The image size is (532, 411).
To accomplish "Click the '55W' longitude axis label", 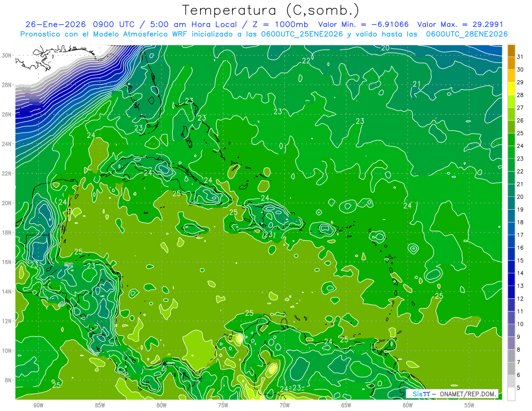I will click(469, 405).
